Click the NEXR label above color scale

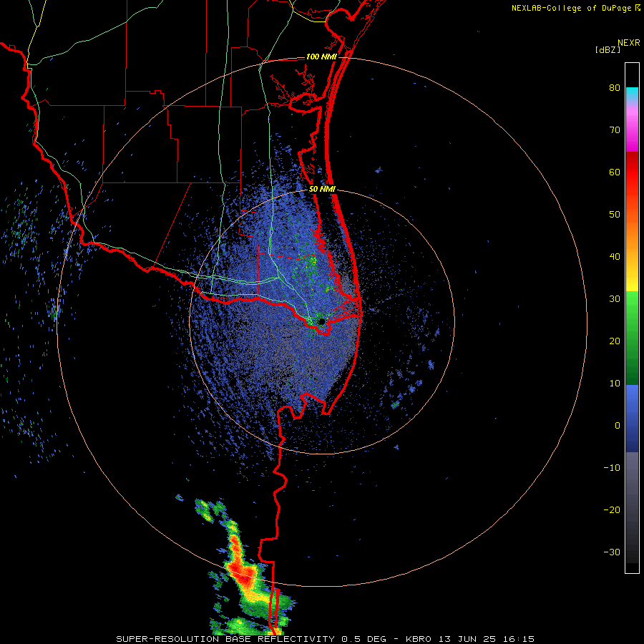tap(629, 43)
